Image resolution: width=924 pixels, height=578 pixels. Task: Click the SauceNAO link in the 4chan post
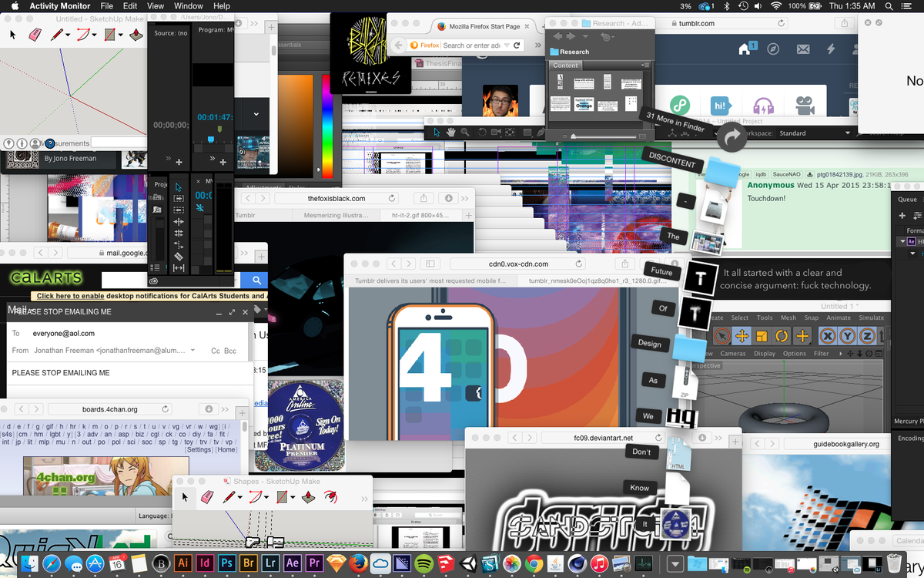[786, 175]
